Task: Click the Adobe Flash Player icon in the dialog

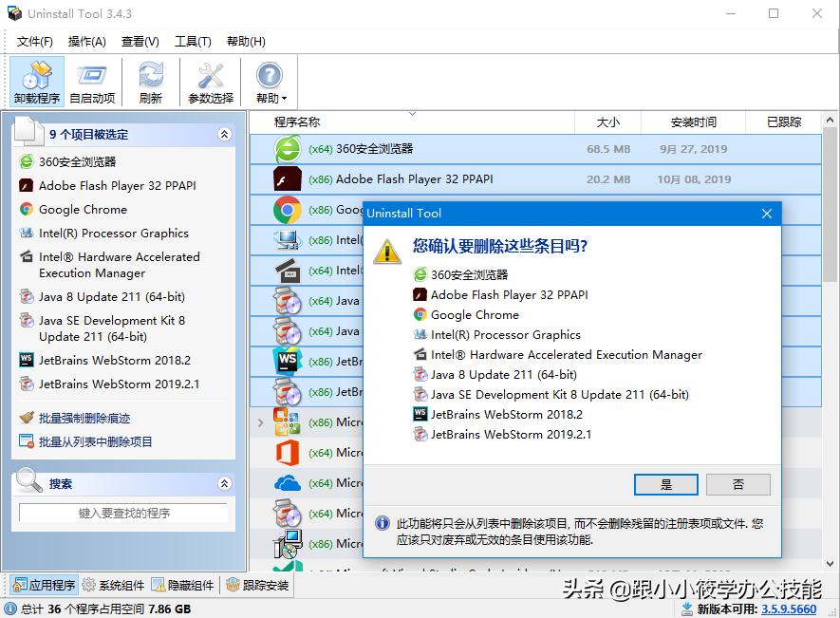Action: click(420, 294)
